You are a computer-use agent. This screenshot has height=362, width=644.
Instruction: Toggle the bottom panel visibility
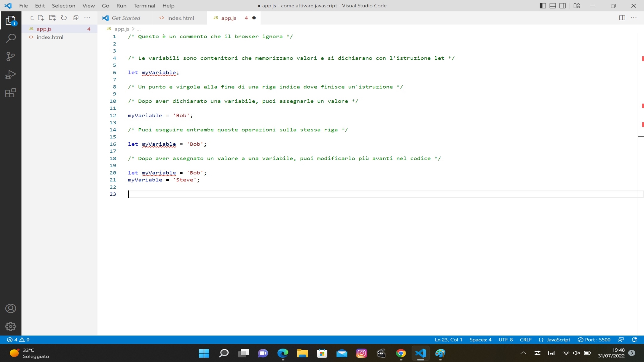point(553,6)
